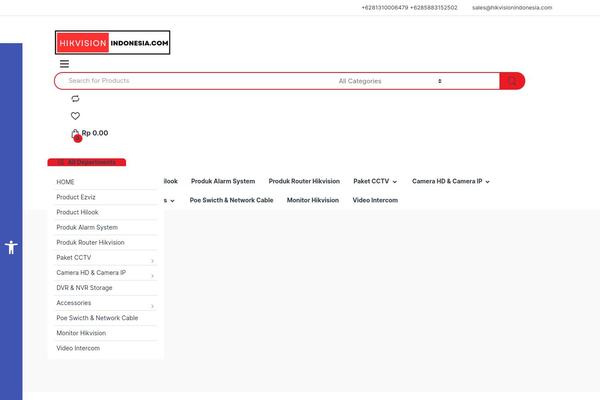The image size is (600, 400).
Task: Open the All Categories dropdown
Action: tap(390, 81)
